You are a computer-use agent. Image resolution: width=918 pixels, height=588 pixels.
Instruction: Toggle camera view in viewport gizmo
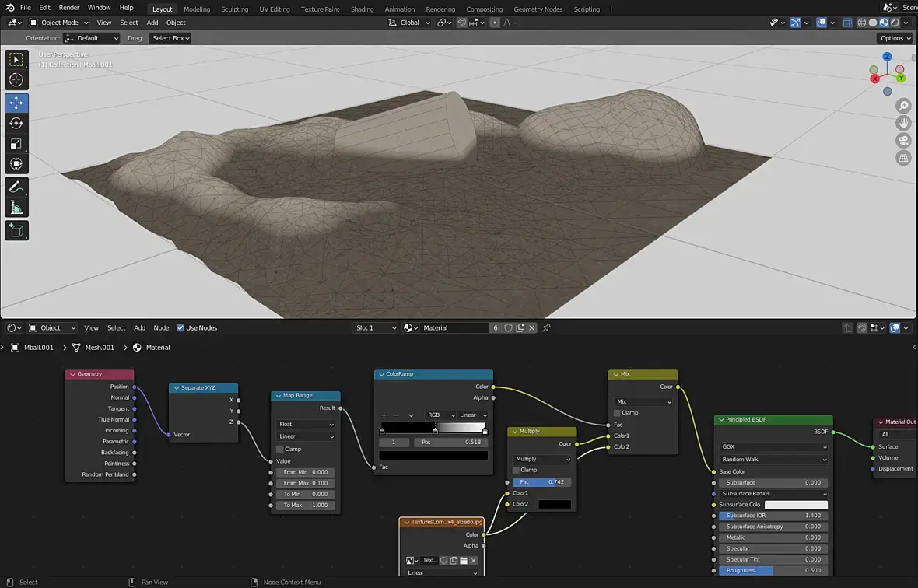coord(903,141)
